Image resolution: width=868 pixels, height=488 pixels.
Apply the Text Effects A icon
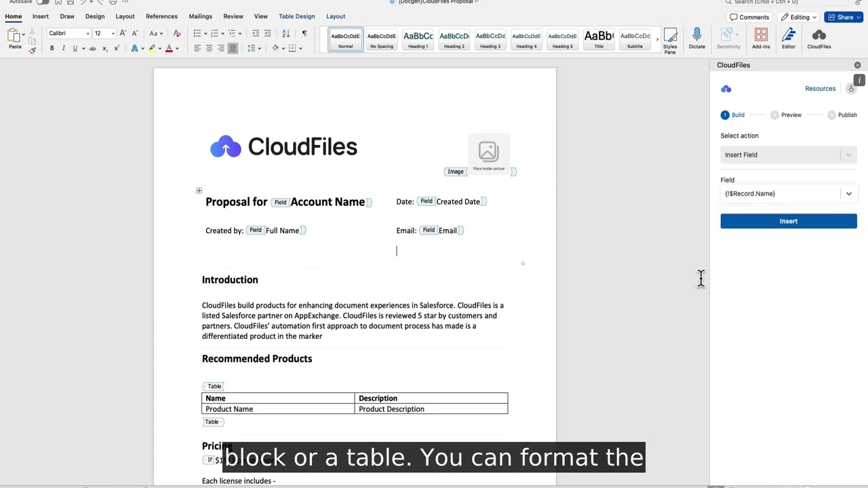(x=134, y=48)
